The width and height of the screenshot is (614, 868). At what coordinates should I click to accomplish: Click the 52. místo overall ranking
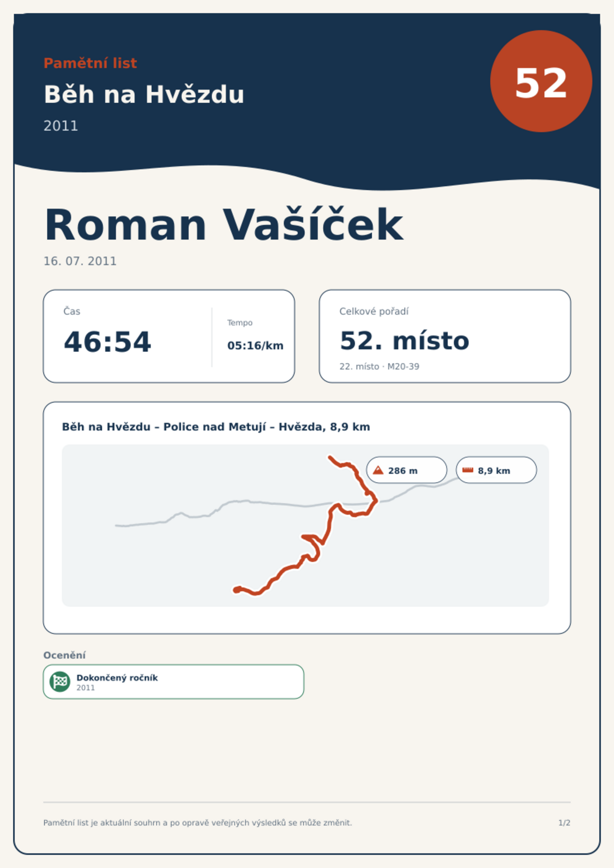pos(404,341)
